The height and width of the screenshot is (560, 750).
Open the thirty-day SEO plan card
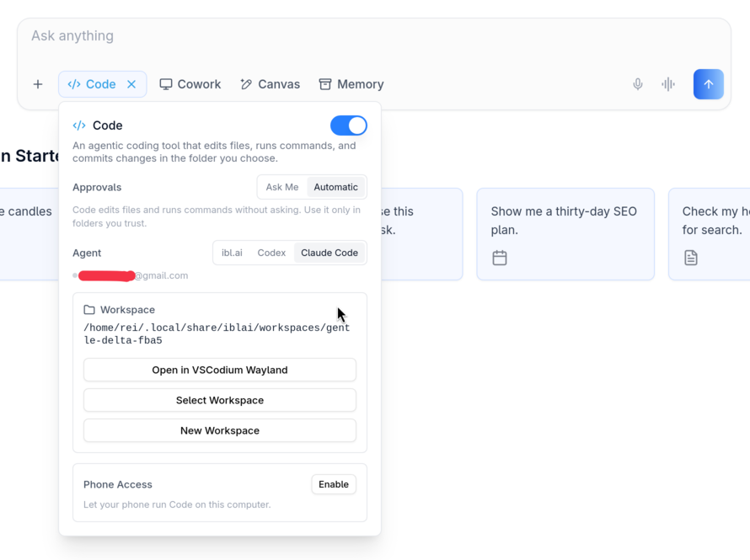[565, 234]
